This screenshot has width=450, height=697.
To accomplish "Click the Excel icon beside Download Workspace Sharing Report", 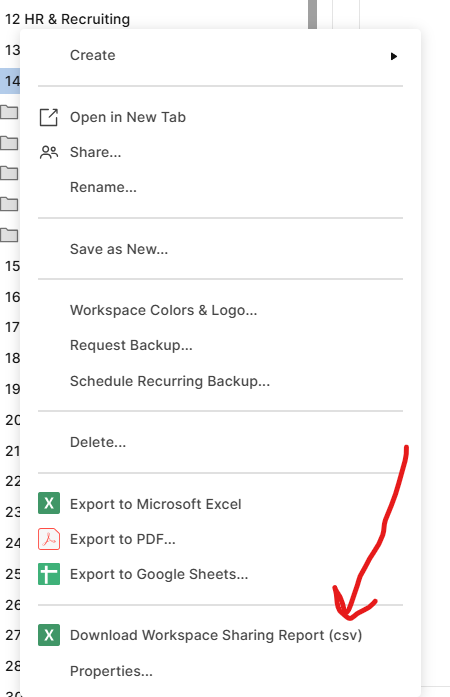I will pyautogui.click(x=49, y=635).
